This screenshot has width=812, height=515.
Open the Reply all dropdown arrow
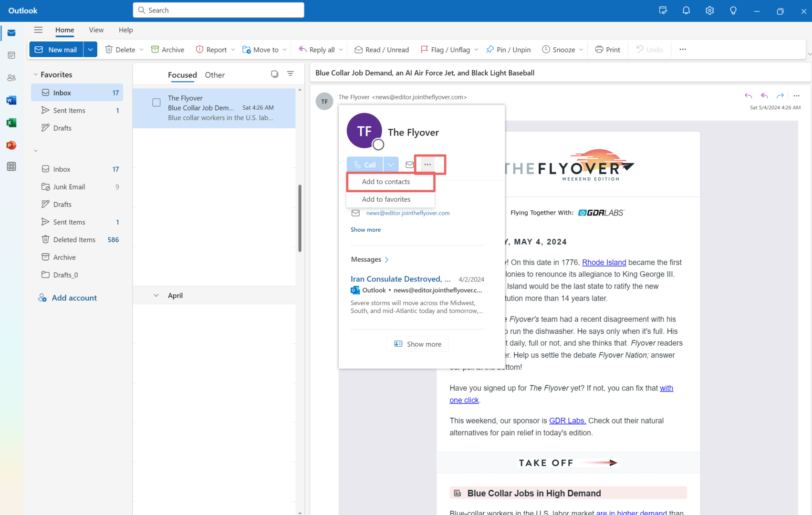pos(341,50)
